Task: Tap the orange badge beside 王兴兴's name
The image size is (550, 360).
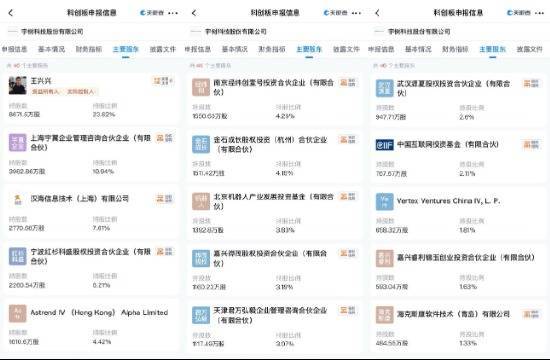Action: point(163,81)
